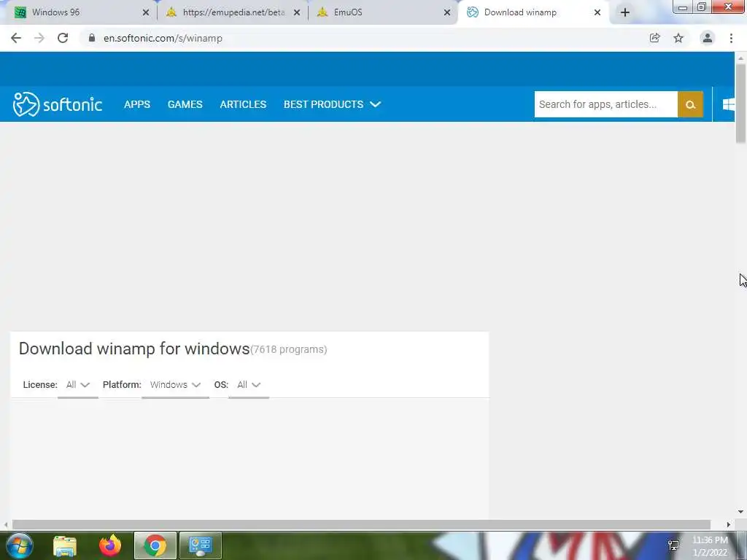Click the Search for apps input field
The image size is (747, 560).
pos(605,104)
